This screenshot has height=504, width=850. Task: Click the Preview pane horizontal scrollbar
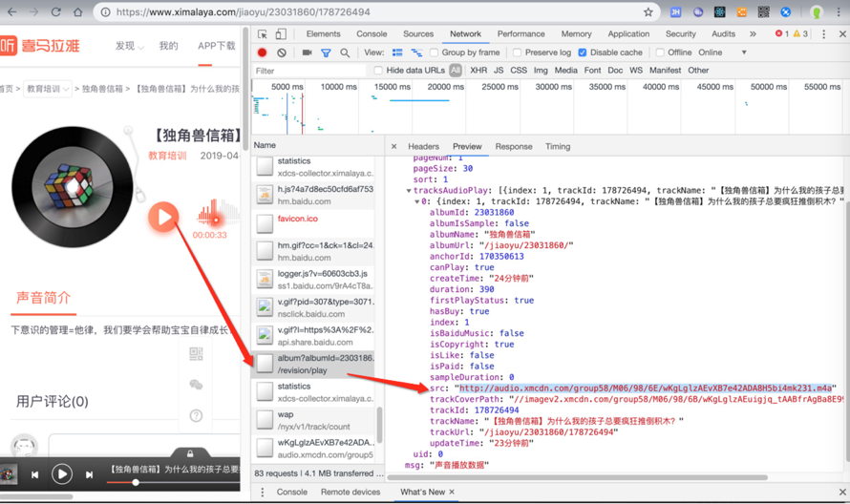tap(577, 477)
